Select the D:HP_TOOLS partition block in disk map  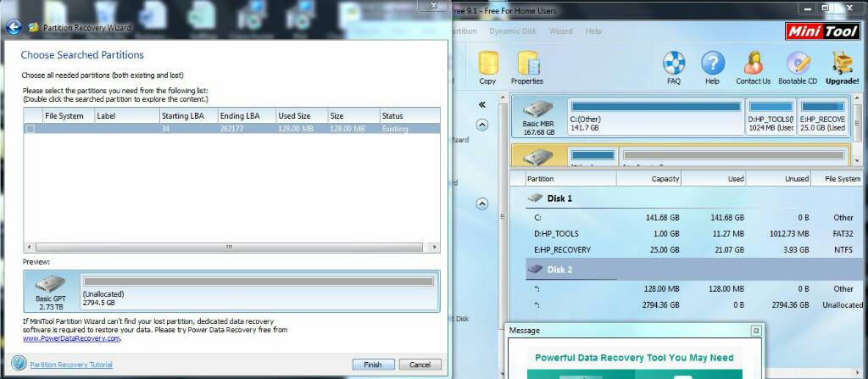coord(771,117)
